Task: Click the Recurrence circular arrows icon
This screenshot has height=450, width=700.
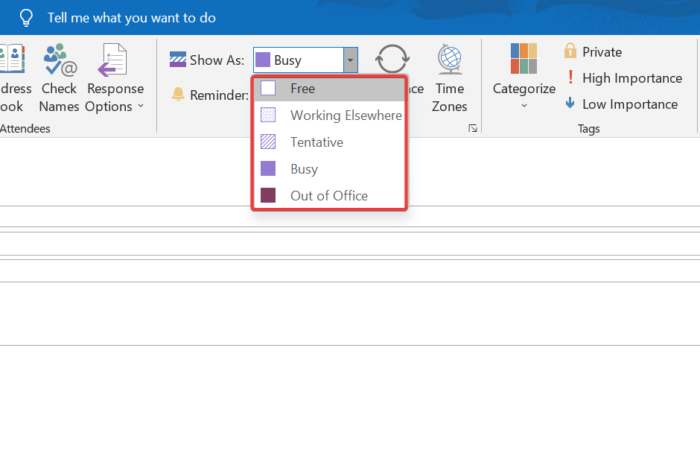Action: (x=391, y=60)
